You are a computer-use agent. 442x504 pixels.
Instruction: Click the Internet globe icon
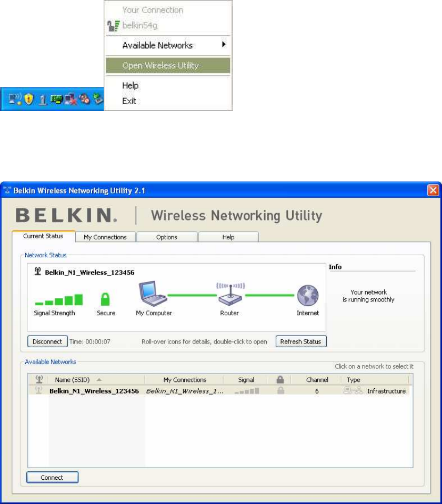(x=308, y=295)
